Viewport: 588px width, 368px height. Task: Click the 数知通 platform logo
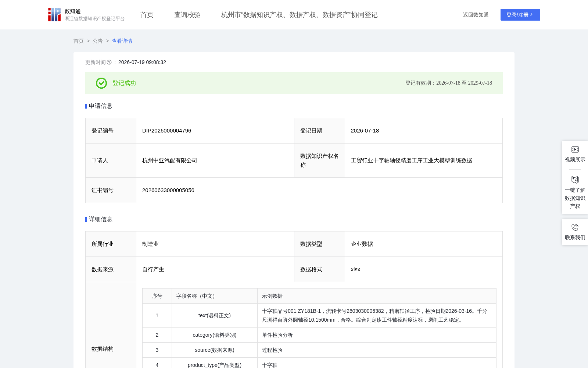[x=86, y=15]
